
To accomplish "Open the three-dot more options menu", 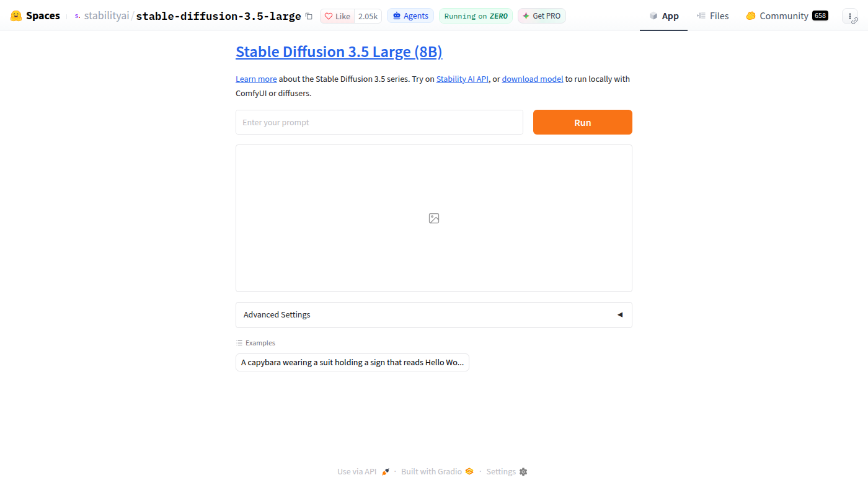I will point(850,16).
